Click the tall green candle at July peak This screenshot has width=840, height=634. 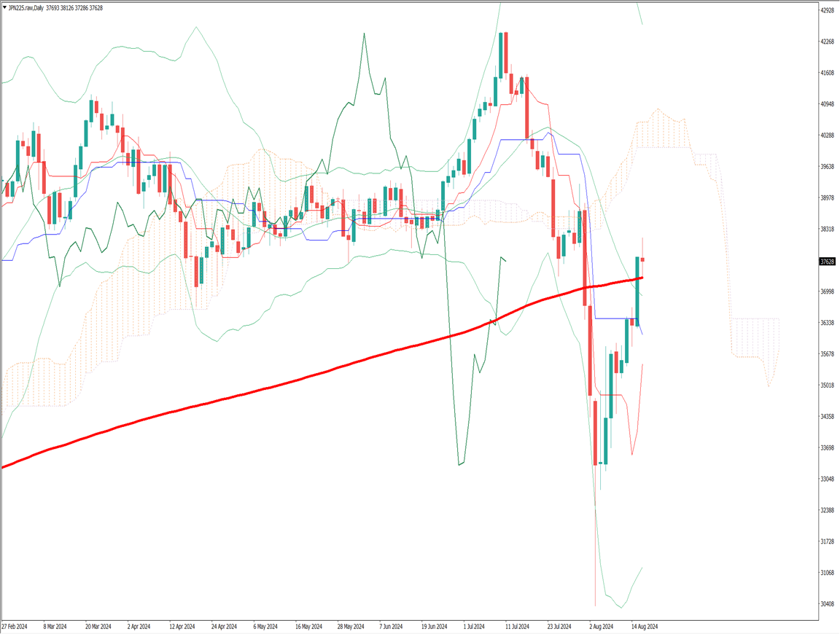[502, 55]
